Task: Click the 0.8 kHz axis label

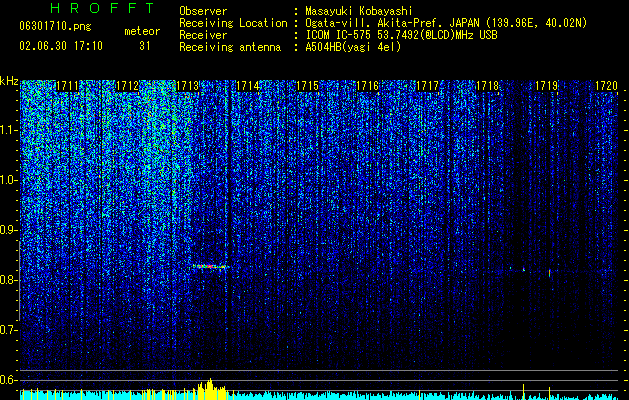Action: tap(9, 280)
